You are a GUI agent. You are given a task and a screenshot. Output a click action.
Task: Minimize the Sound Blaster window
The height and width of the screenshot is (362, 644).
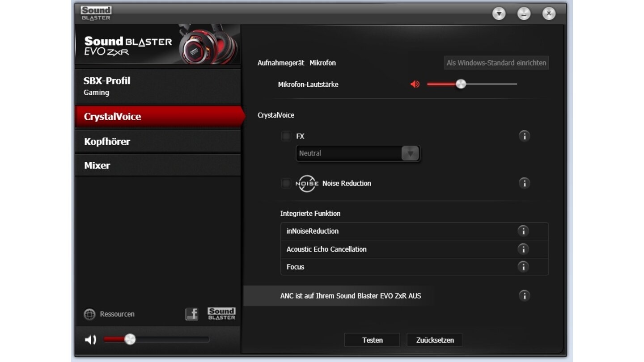point(524,13)
